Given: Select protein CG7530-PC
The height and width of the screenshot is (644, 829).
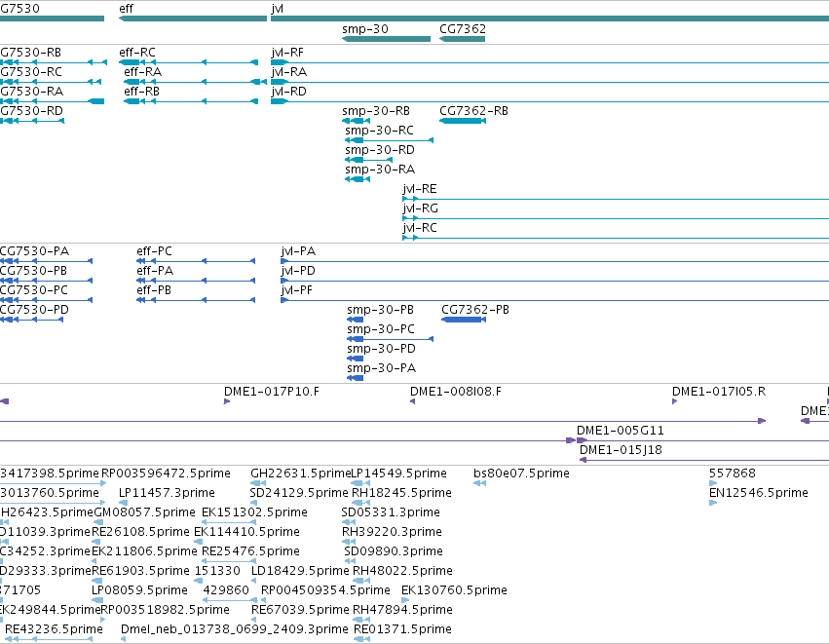Looking at the screenshot, I should 46,300.
